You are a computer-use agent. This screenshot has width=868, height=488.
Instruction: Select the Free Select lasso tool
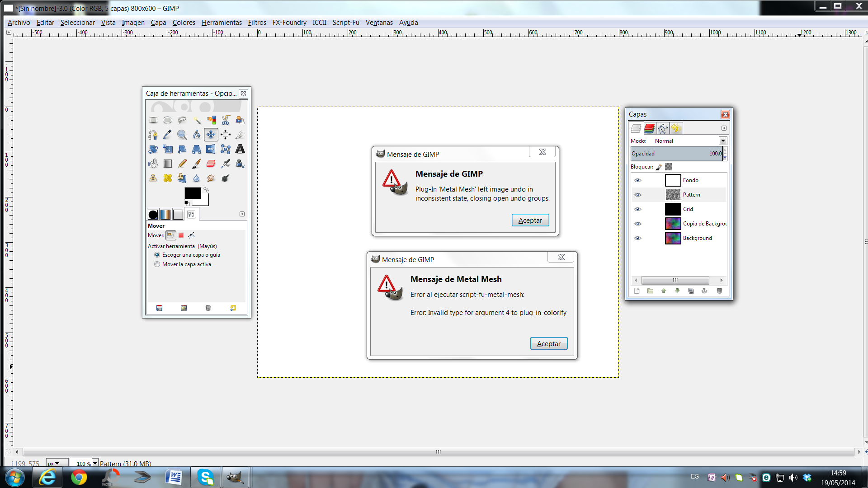[182, 120]
